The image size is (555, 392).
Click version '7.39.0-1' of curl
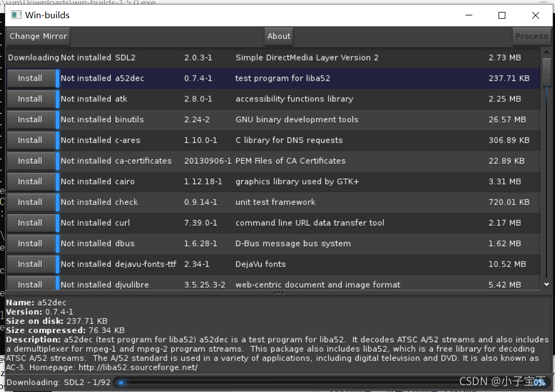click(x=201, y=223)
